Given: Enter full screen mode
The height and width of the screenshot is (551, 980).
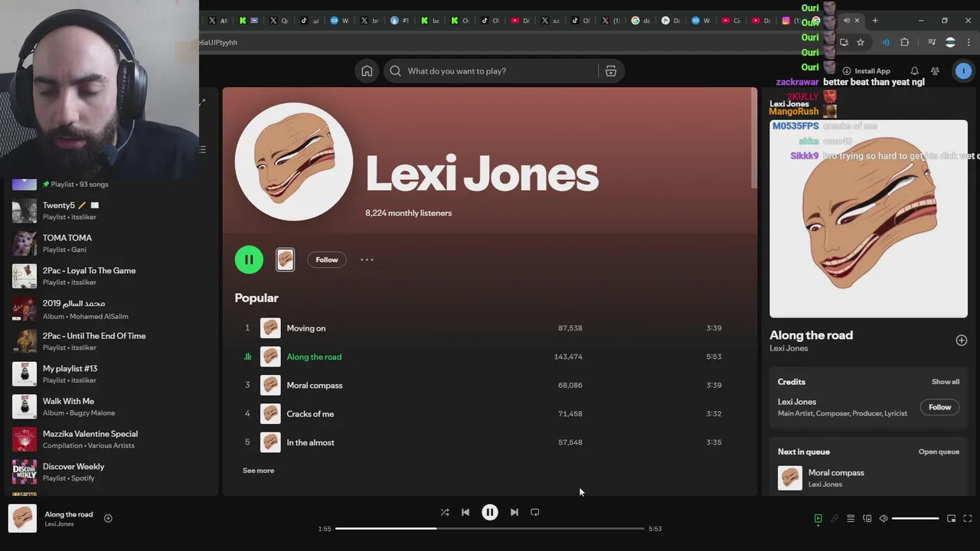Looking at the screenshot, I should 968,518.
